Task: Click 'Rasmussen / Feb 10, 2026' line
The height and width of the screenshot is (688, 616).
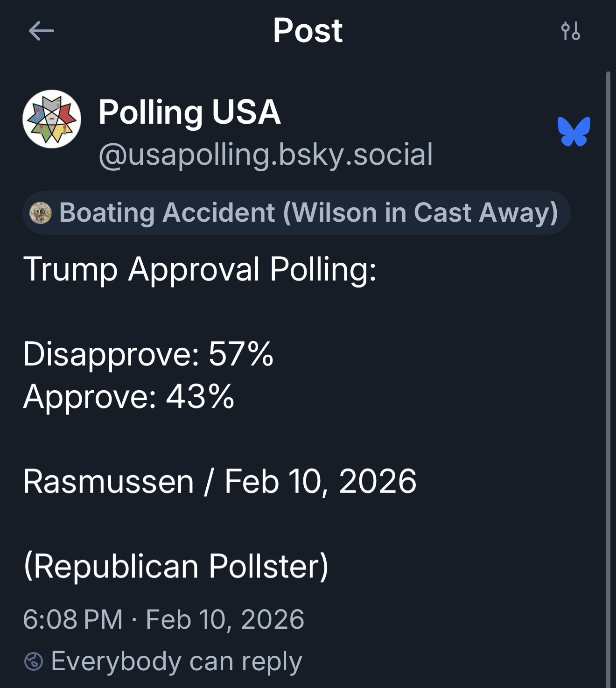Action: [x=219, y=481]
